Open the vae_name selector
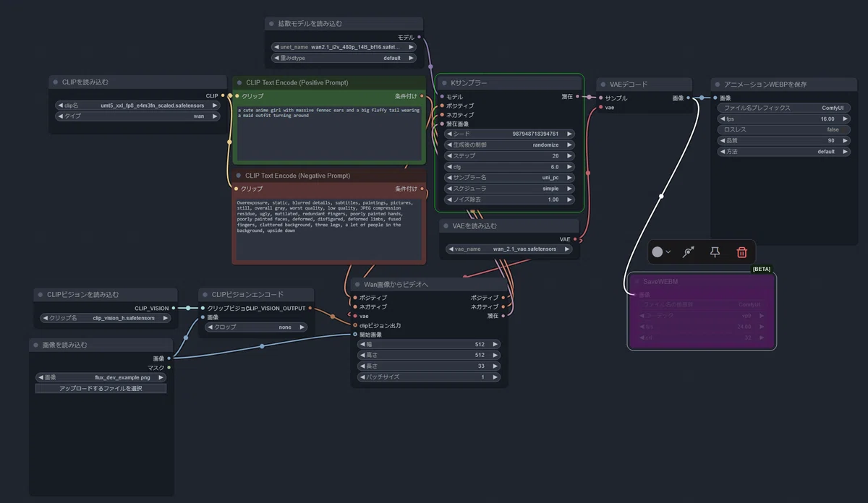Screen dimensions: 868x503 [509, 249]
